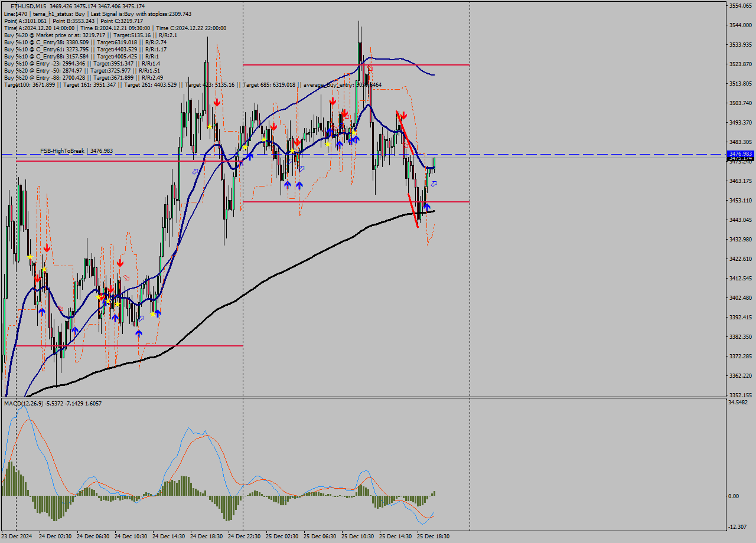The image size is (756, 543).
Task: Click the 23 Dec 2024 date label
Action: 17,537
